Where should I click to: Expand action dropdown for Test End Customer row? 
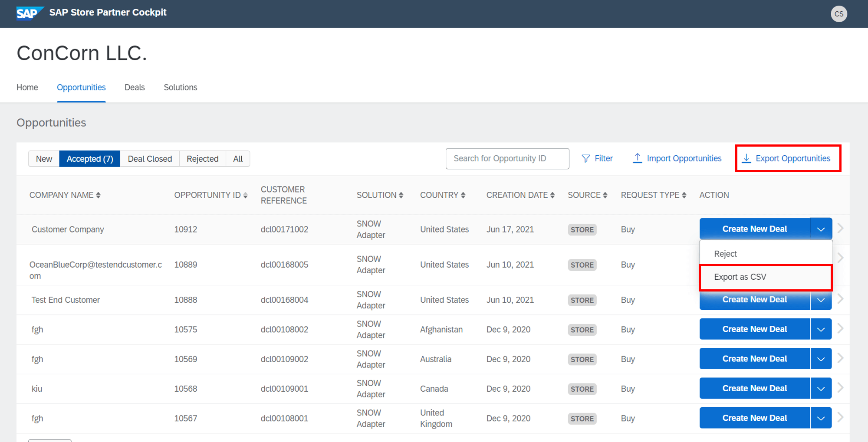pos(821,300)
